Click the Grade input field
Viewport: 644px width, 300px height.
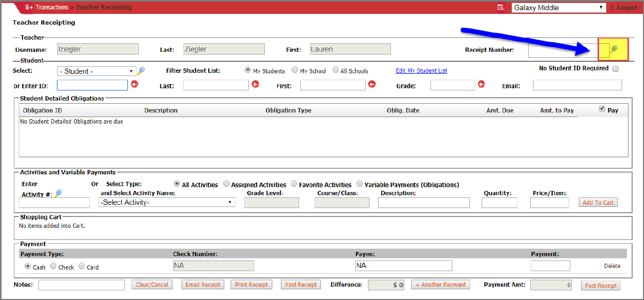[x=452, y=85]
